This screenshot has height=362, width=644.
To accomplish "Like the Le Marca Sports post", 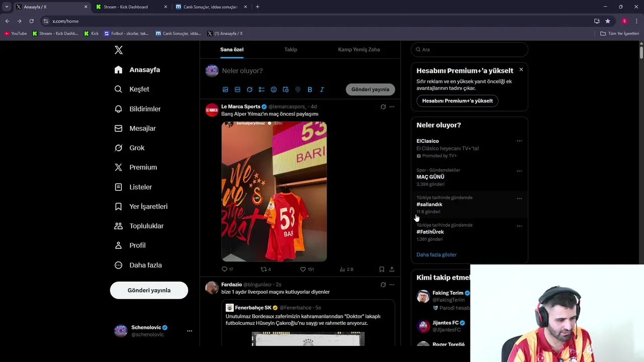I will click(x=307, y=269).
